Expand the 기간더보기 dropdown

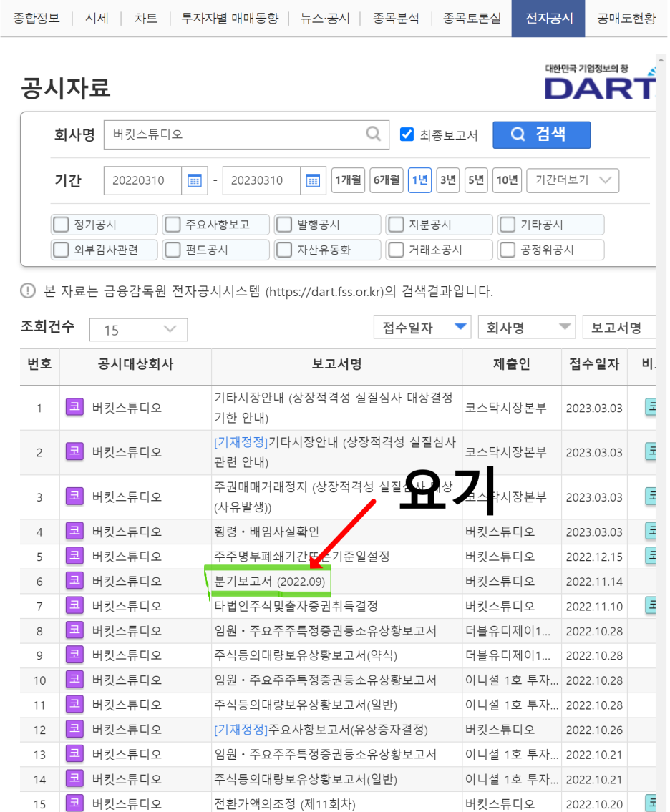573,180
